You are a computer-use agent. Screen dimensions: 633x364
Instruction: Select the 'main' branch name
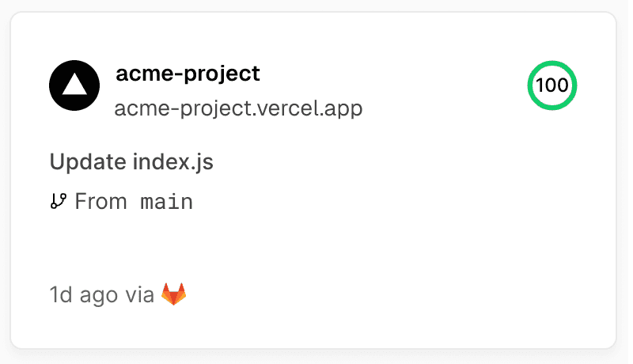click(166, 202)
